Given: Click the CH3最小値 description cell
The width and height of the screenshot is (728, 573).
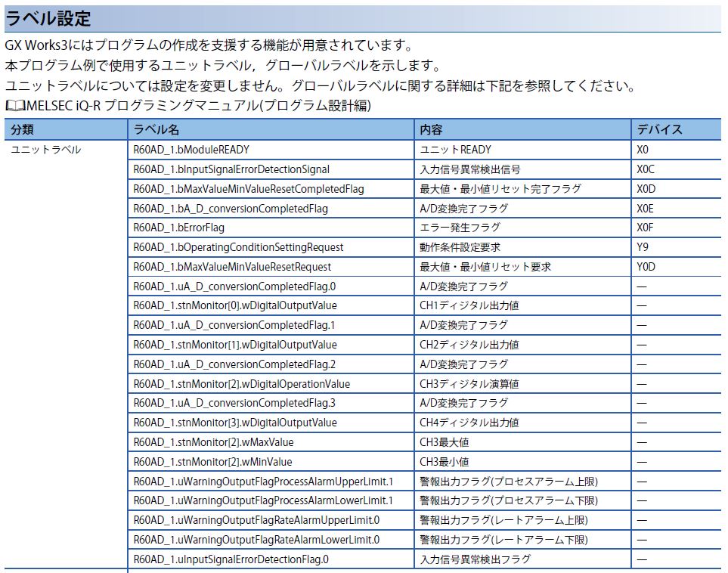Looking at the screenshot, I should coord(444,462).
